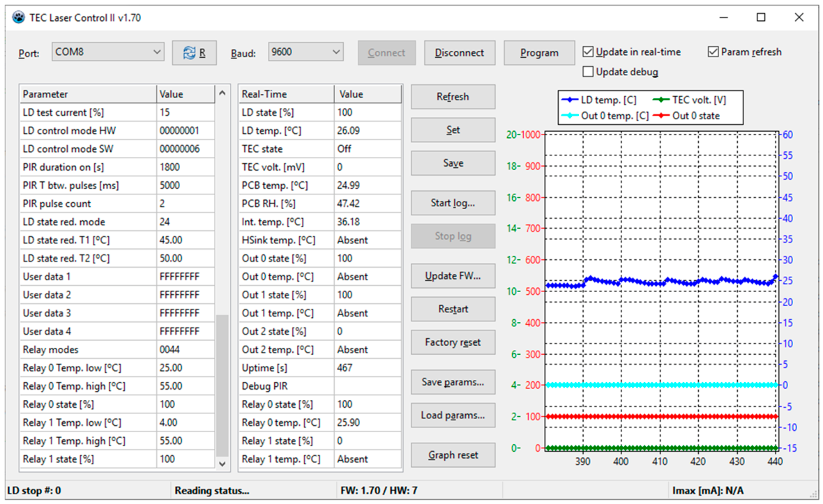Click the parameter list scroll down arrow

click(222, 464)
